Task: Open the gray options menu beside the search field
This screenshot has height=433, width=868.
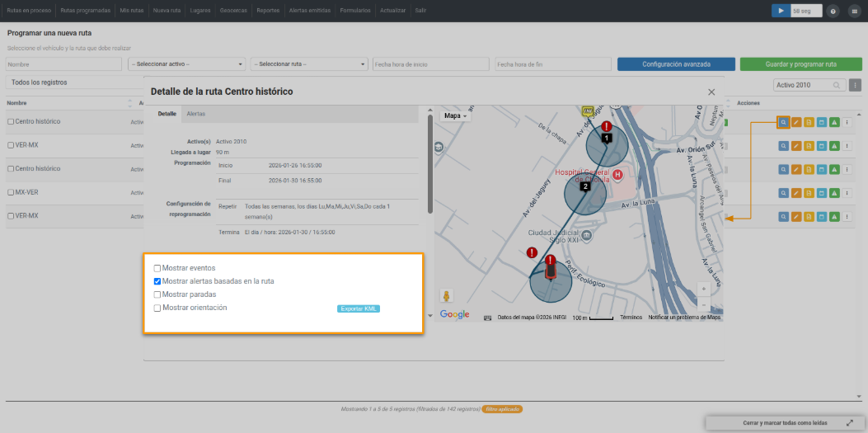Action: point(856,85)
